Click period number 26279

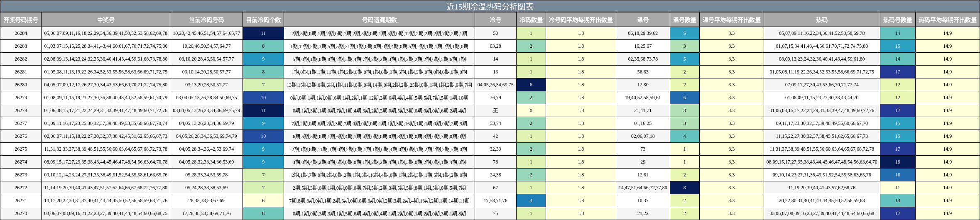[x=21, y=98]
